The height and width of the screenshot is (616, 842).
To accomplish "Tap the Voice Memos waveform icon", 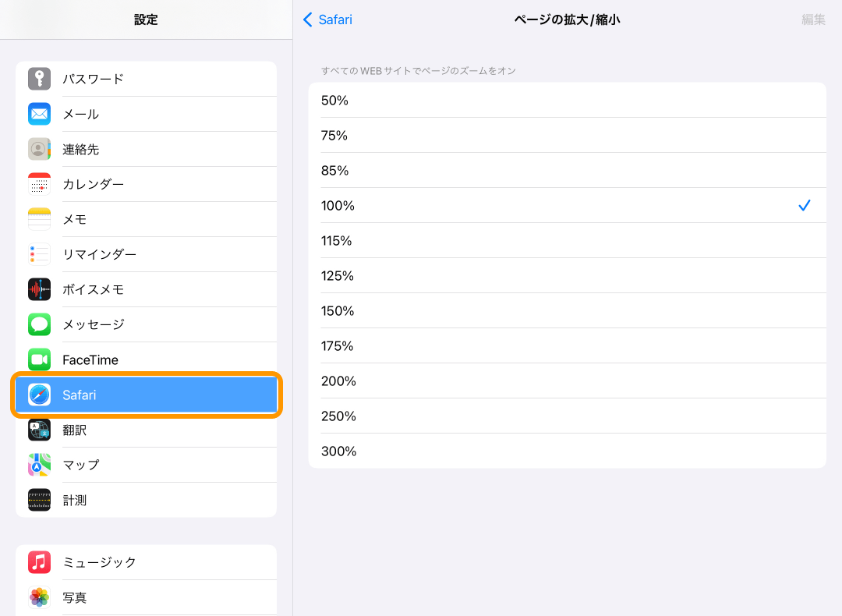I will [x=40, y=289].
